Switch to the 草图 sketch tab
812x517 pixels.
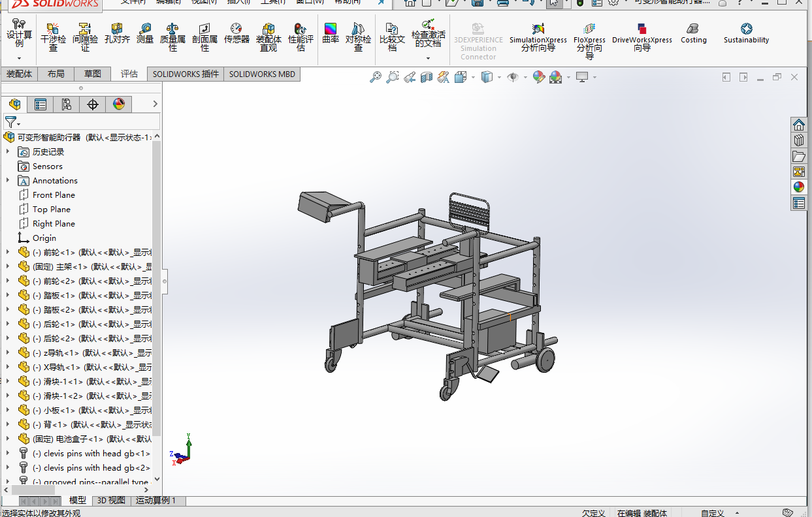pos(93,74)
